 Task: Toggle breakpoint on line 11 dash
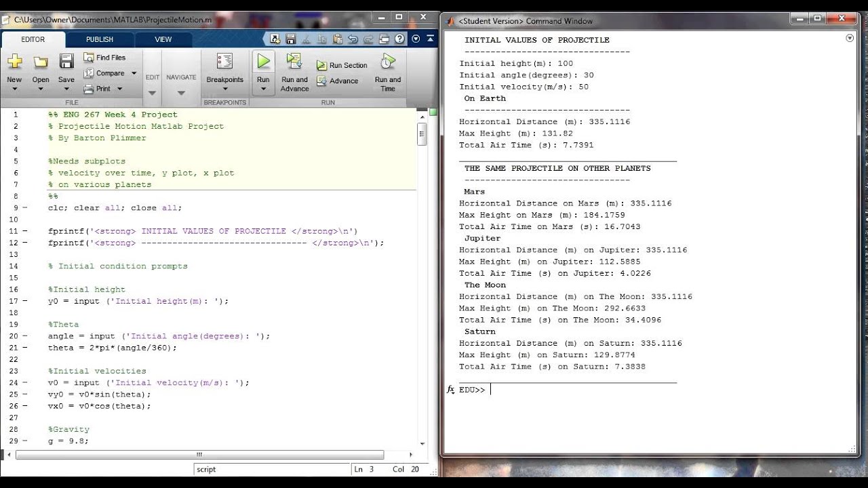click(x=24, y=231)
